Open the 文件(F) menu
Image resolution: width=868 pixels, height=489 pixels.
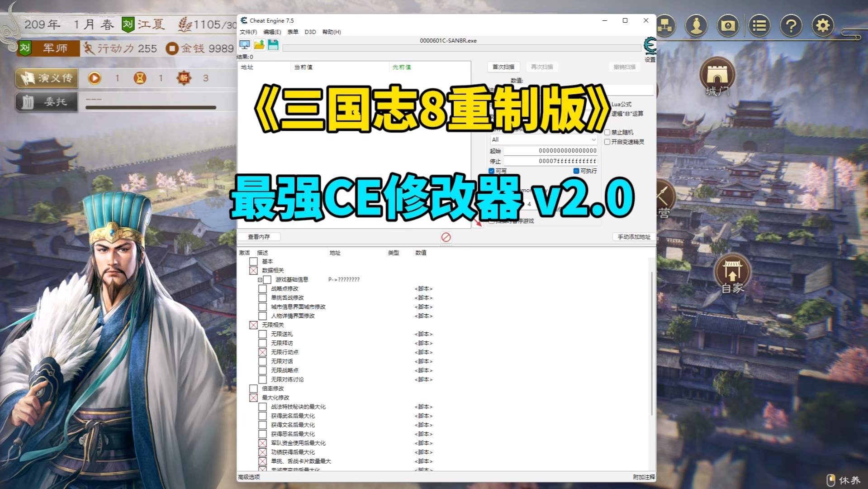point(248,32)
